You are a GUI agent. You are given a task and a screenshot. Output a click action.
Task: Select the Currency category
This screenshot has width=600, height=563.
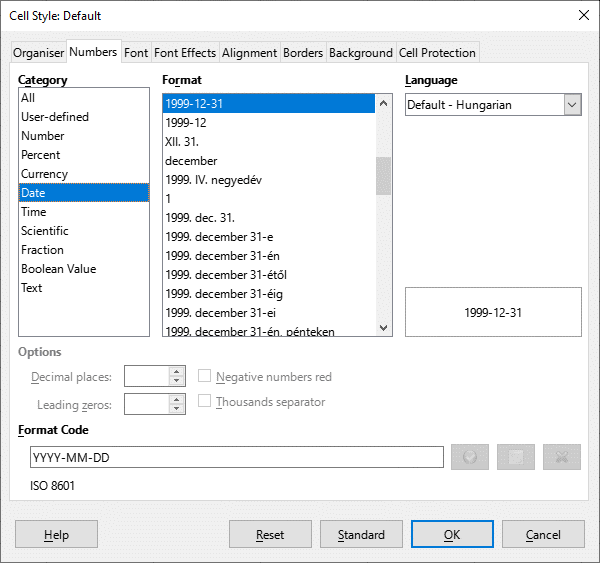tap(45, 174)
